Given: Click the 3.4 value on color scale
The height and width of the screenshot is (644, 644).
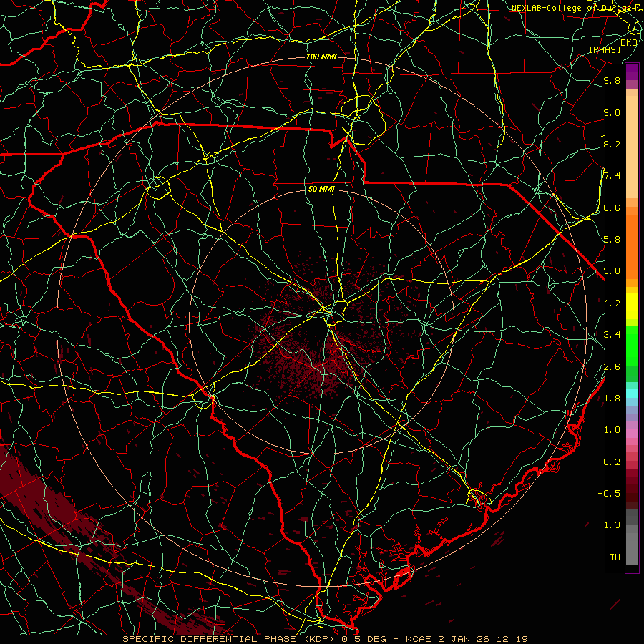Looking at the screenshot, I should coord(612,335).
